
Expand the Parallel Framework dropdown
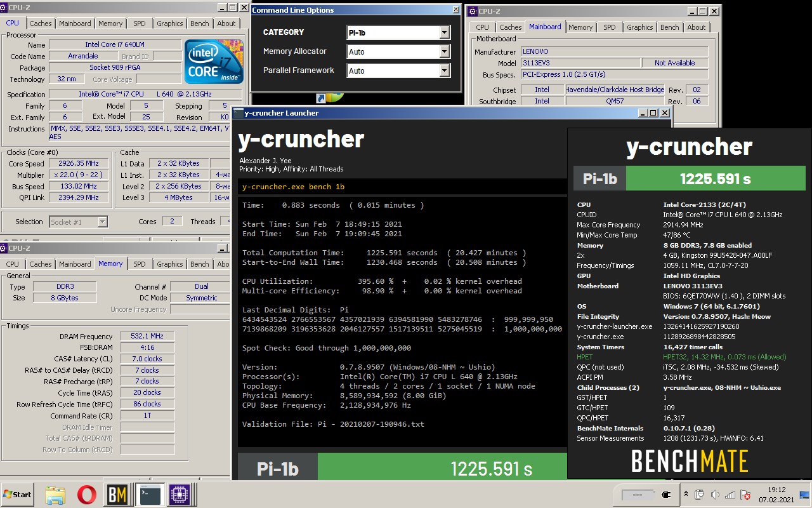pyautogui.click(x=398, y=70)
